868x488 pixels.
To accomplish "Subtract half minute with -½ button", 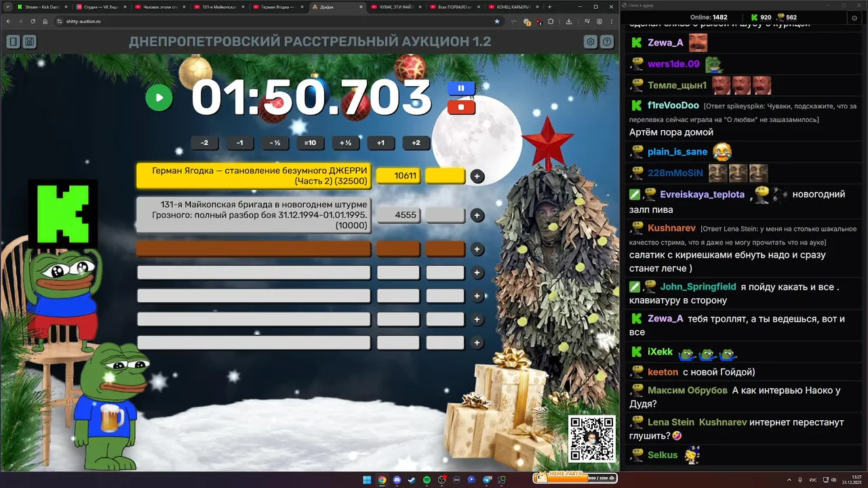I will [275, 143].
